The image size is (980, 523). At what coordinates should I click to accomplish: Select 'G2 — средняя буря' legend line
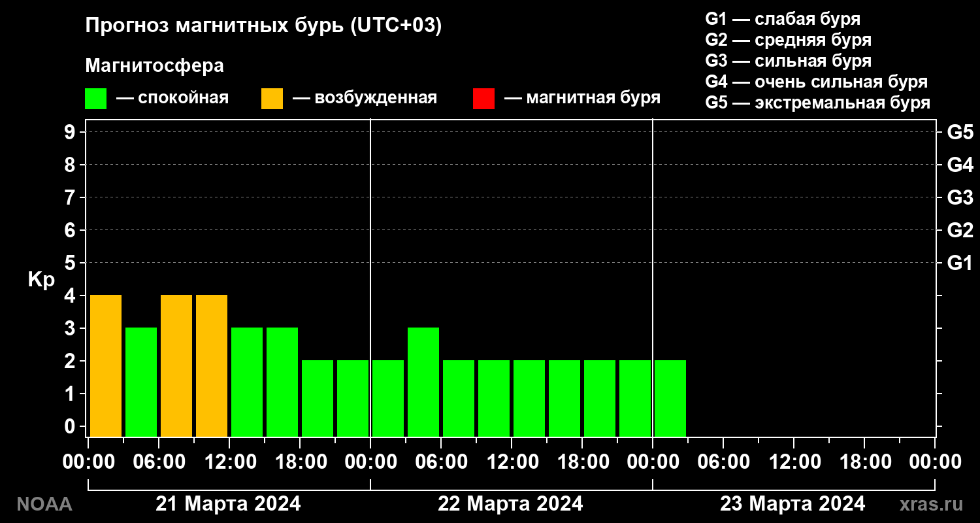[x=789, y=39]
